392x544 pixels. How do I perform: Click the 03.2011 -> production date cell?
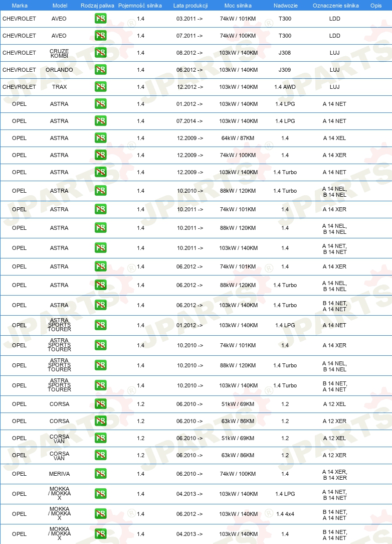click(189, 19)
